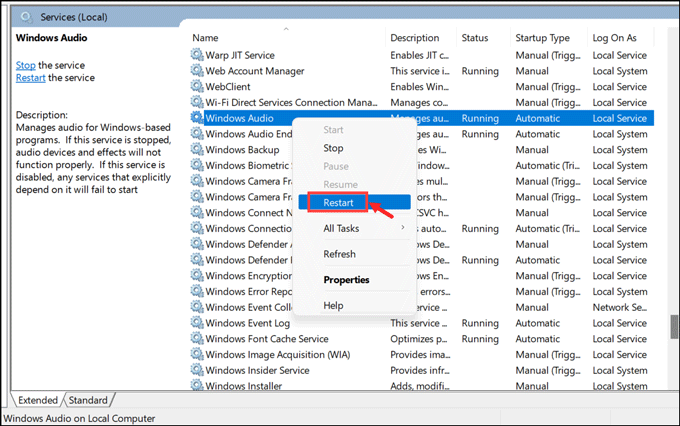The image size is (680, 426).
Task: Click the Services (Local) magnifier gear icon
Action: click(x=27, y=17)
